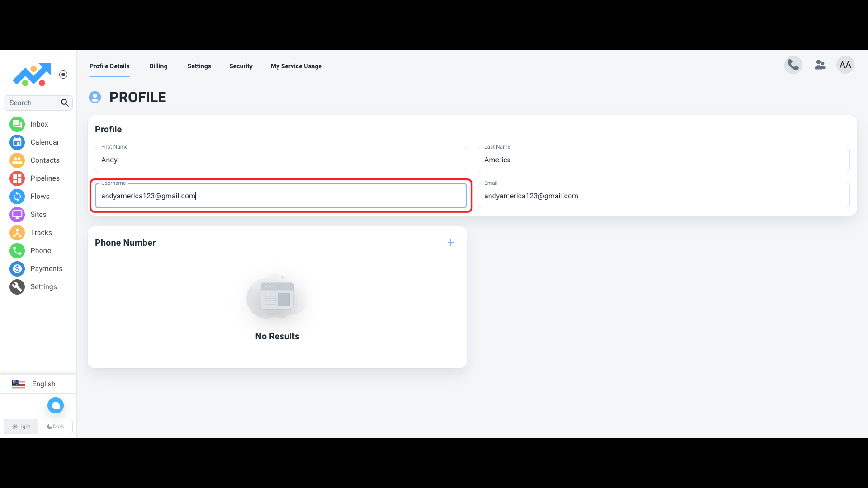Open the Tracks icon
The image size is (868, 488).
[x=17, y=233]
